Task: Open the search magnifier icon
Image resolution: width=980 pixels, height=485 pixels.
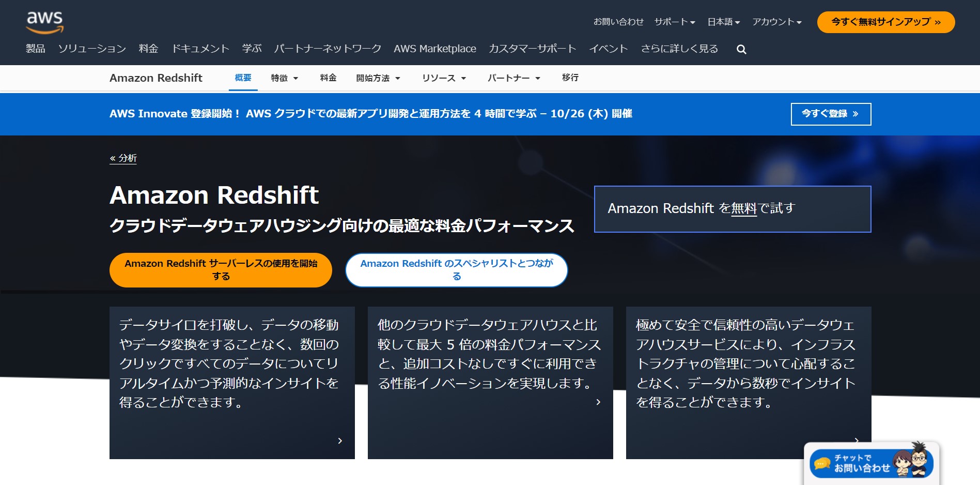Action: point(741,49)
